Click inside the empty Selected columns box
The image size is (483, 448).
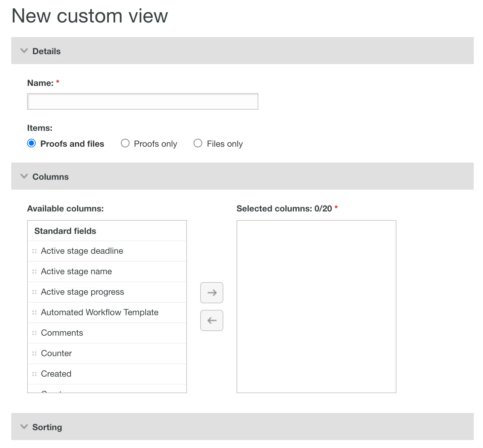click(316, 307)
